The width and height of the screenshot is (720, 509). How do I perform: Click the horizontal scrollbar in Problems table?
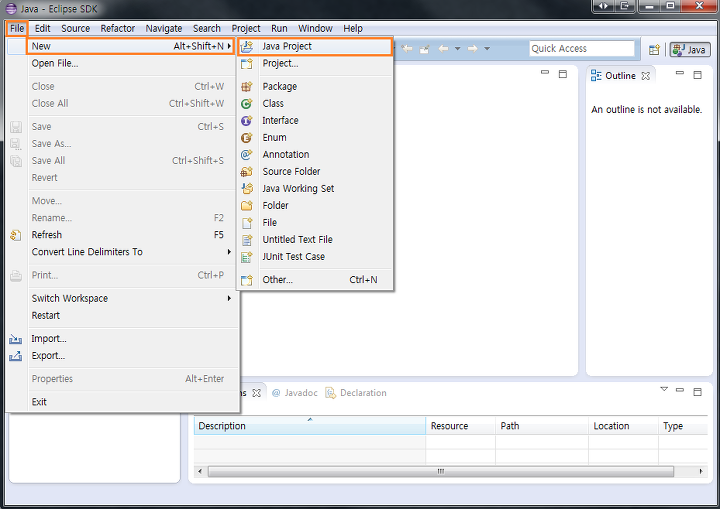441,471
